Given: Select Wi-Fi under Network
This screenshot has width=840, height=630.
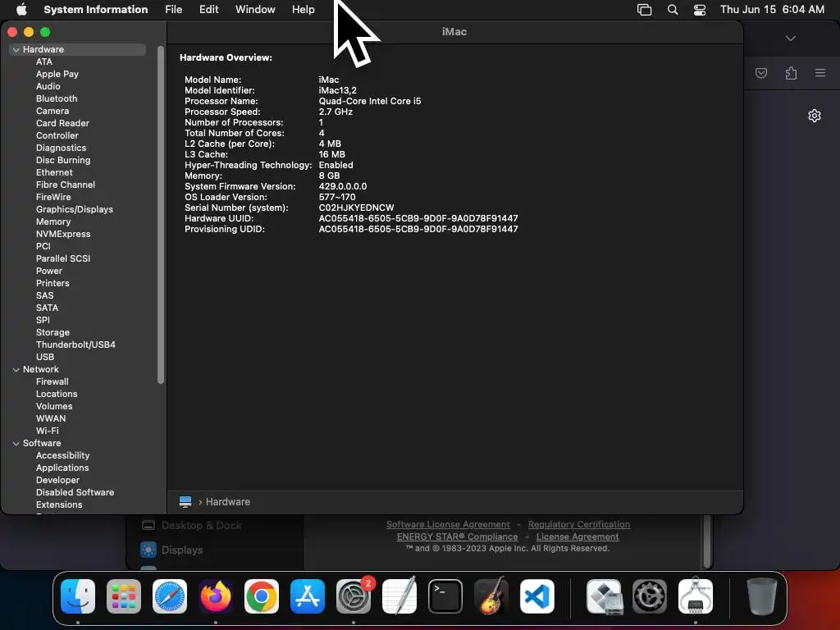Looking at the screenshot, I should coord(47,431).
